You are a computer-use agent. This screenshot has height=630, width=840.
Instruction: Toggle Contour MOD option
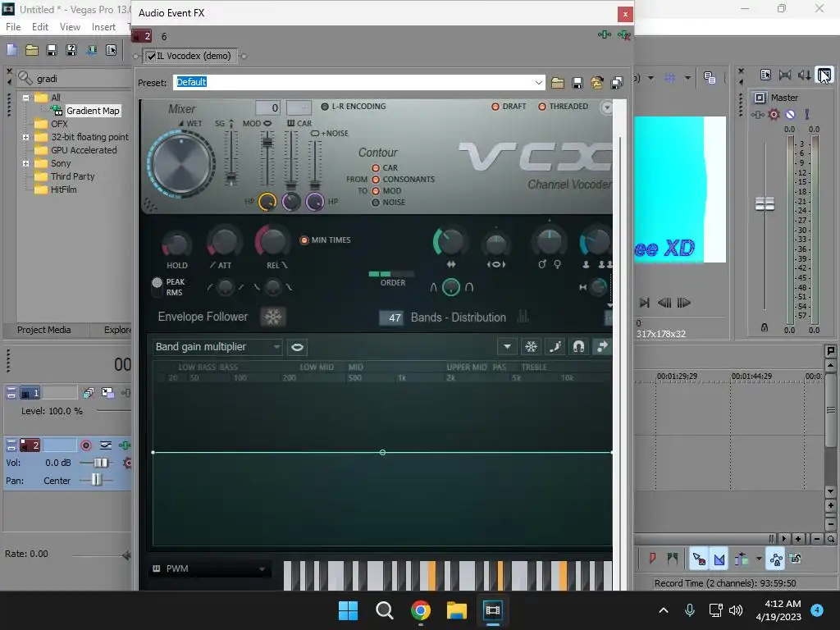pos(376,190)
